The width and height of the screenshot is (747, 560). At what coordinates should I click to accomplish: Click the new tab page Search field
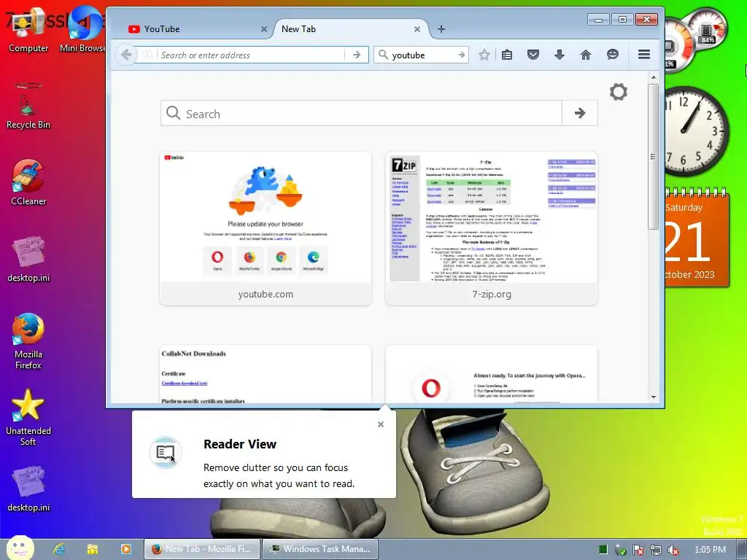[x=361, y=113]
